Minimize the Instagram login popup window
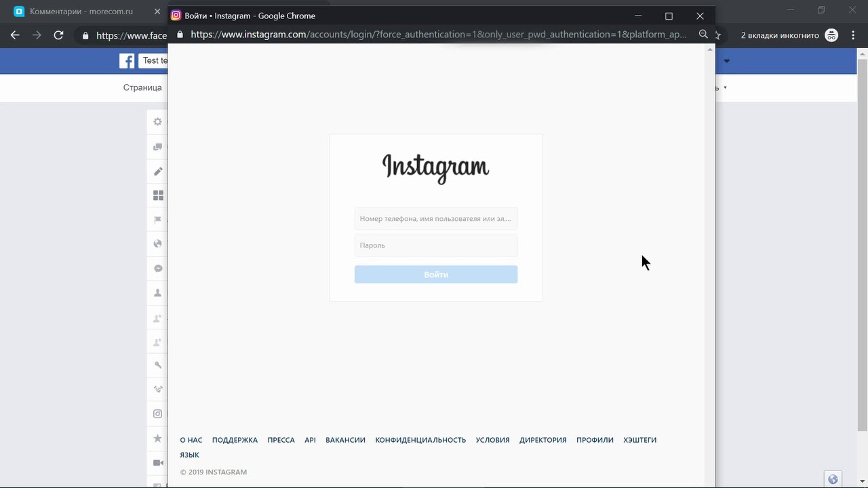The width and height of the screenshot is (868, 488). pos(638,16)
